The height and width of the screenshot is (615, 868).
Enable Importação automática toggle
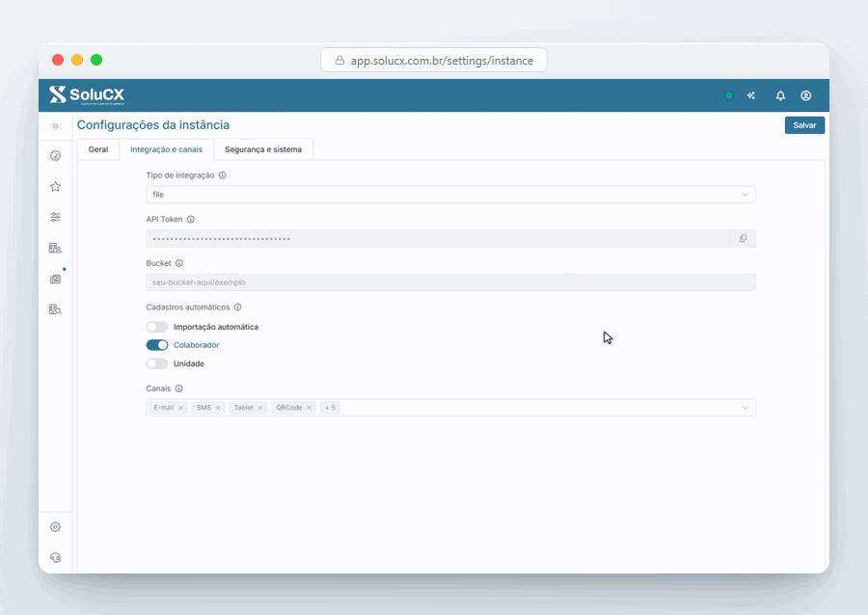tap(157, 327)
